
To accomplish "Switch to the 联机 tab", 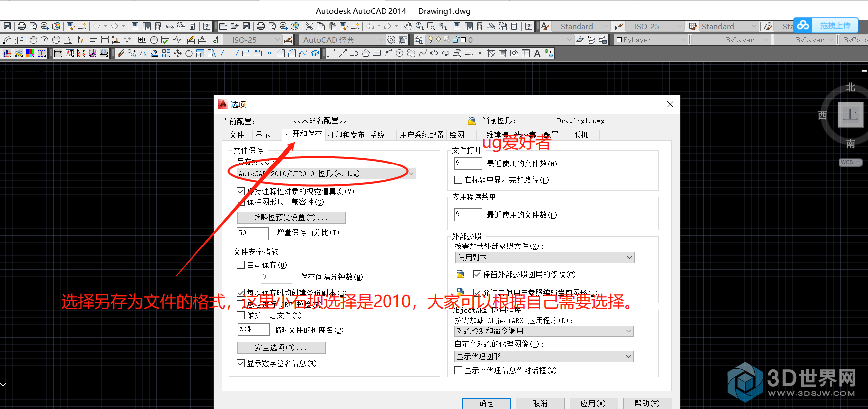I will pos(581,135).
